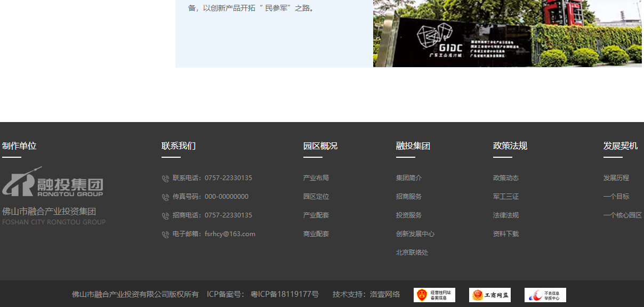Click the phone icon beside 招商电话
The width and height of the screenshot is (644, 307).
(165, 215)
